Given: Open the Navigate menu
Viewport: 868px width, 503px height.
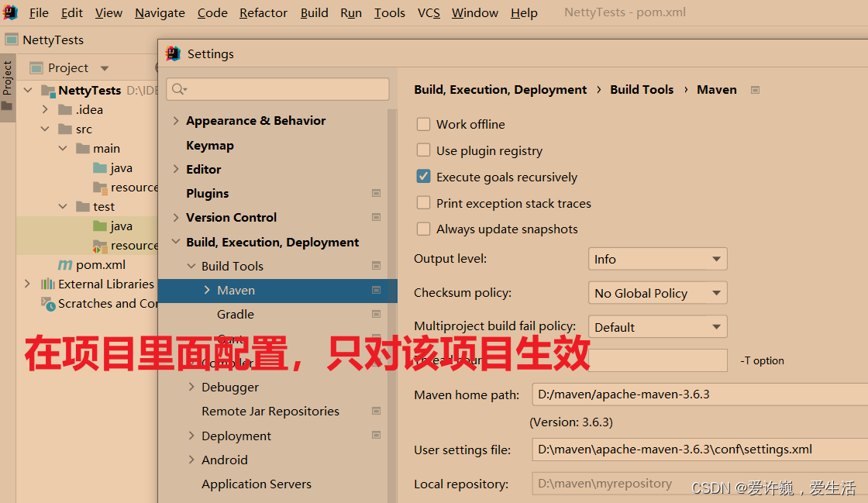Looking at the screenshot, I should (160, 12).
